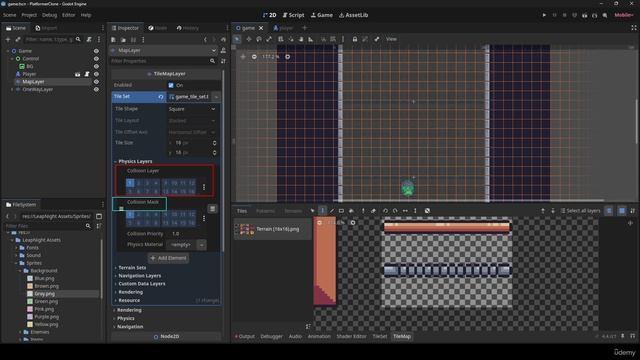Toggle visibility of Game node
The image size is (640, 360).
pos(96,51)
